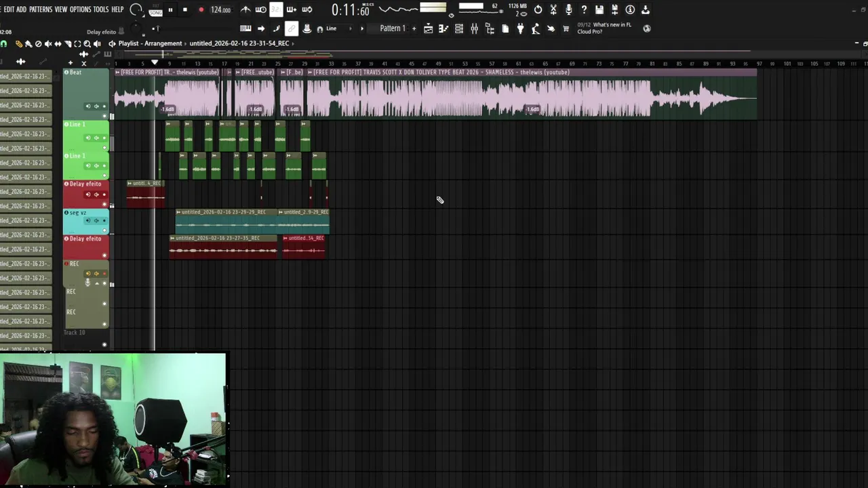Screen dimensions: 868x488
Task: Open the untitled_2026-02-16 23-31-54_REC breadcrumb
Action: (239, 43)
